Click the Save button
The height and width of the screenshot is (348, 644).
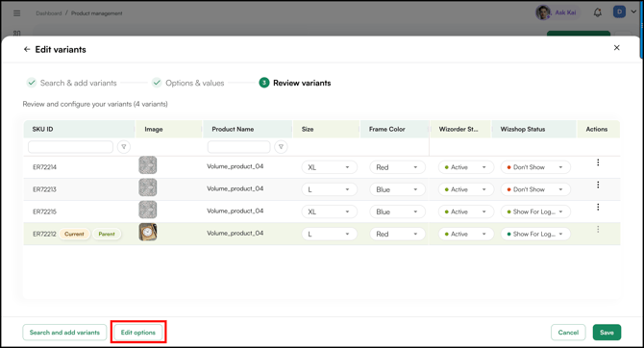click(607, 333)
